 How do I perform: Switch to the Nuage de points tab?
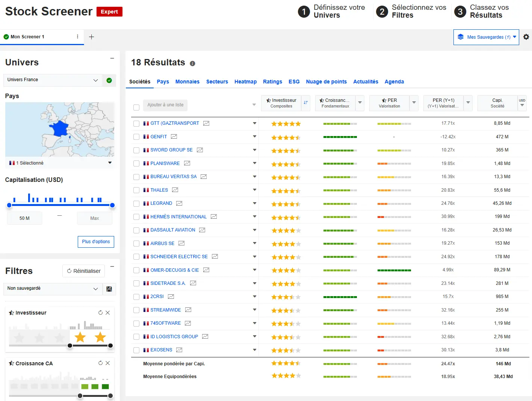click(x=326, y=82)
